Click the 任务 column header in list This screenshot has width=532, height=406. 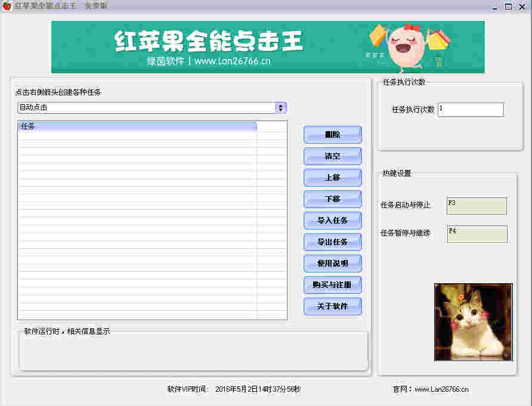[137, 126]
